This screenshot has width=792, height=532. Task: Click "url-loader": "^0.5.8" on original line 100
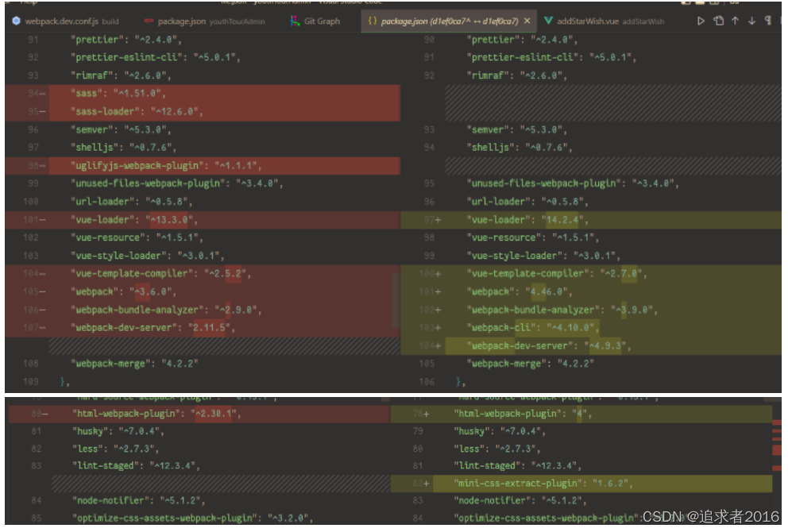point(131,202)
